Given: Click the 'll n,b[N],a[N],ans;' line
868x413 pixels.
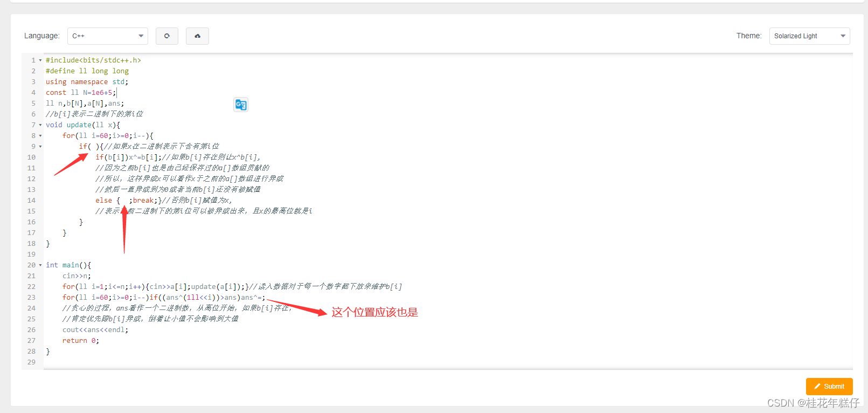Looking at the screenshot, I should point(85,104).
